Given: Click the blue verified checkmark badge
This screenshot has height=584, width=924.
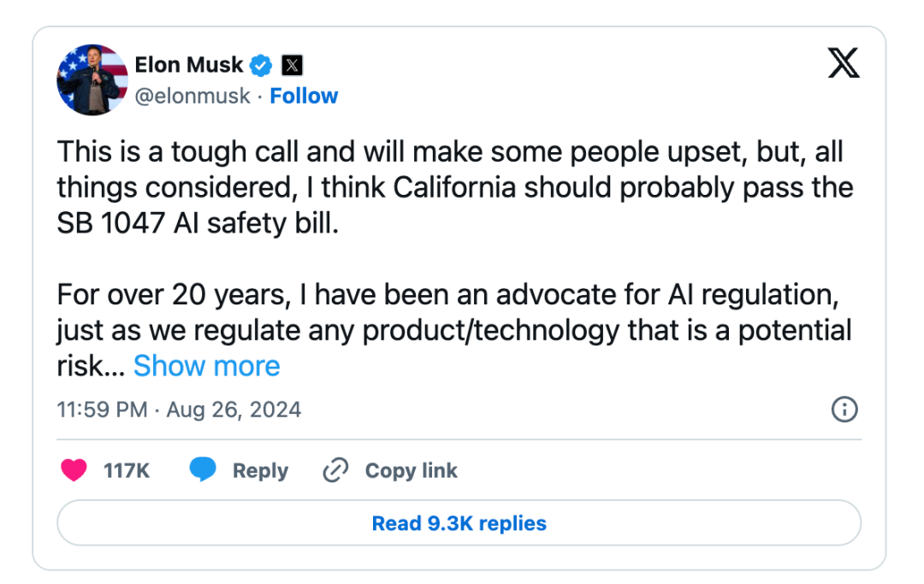Looking at the screenshot, I should (260, 65).
